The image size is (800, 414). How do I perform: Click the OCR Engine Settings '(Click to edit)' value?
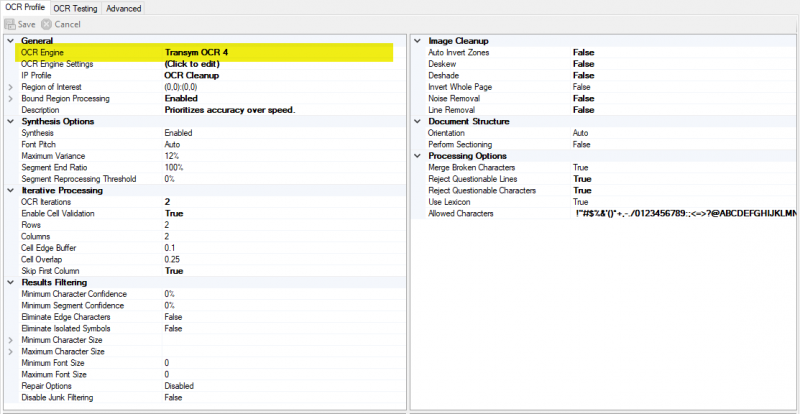point(192,64)
